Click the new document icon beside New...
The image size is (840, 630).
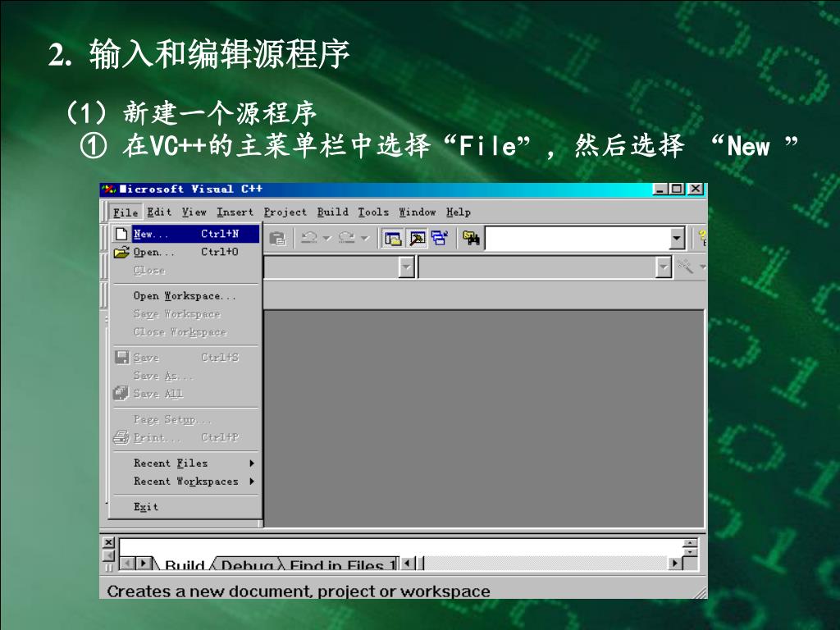click(121, 234)
